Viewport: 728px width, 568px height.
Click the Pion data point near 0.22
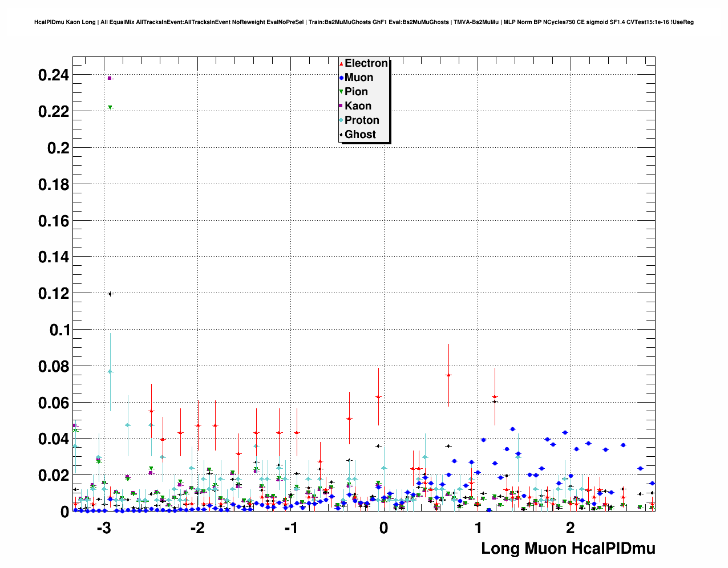click(110, 107)
